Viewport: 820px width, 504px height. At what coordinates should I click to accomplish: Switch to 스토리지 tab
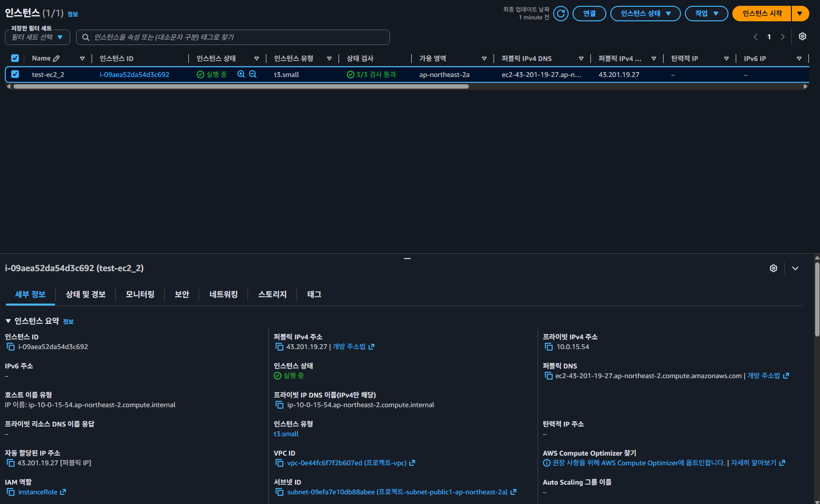[272, 294]
